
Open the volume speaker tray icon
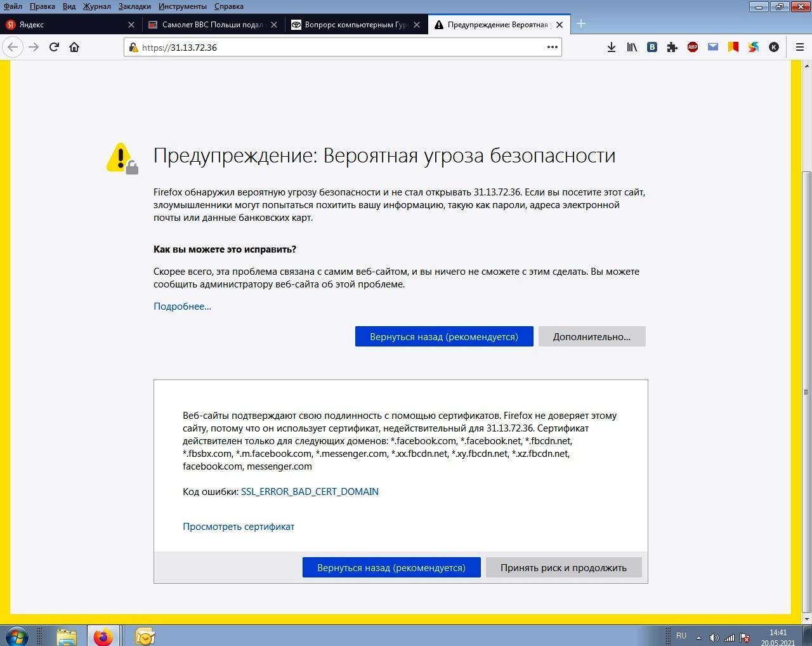click(x=714, y=637)
